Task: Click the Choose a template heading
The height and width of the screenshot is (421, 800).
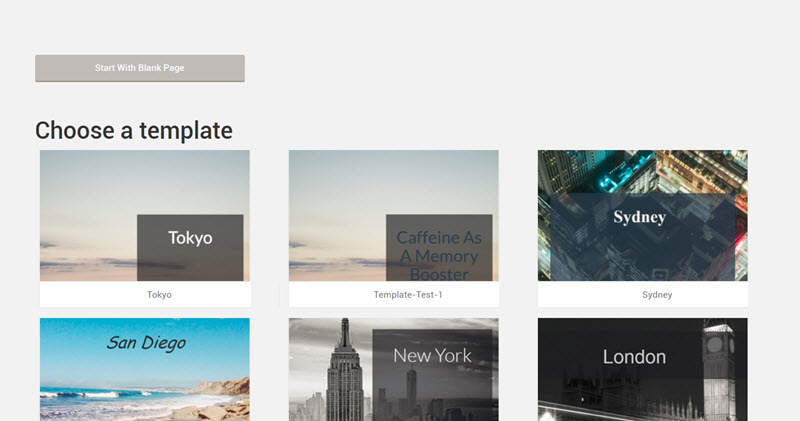Action: [134, 131]
